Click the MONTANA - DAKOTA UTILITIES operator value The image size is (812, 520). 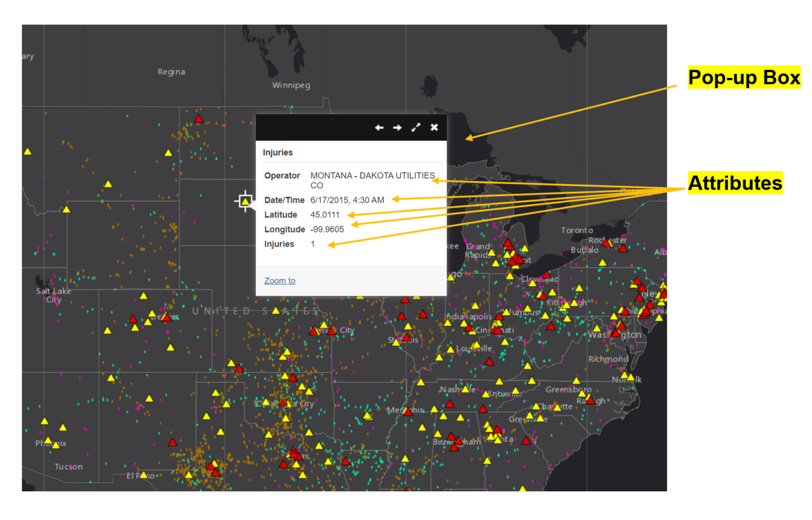pos(372,175)
